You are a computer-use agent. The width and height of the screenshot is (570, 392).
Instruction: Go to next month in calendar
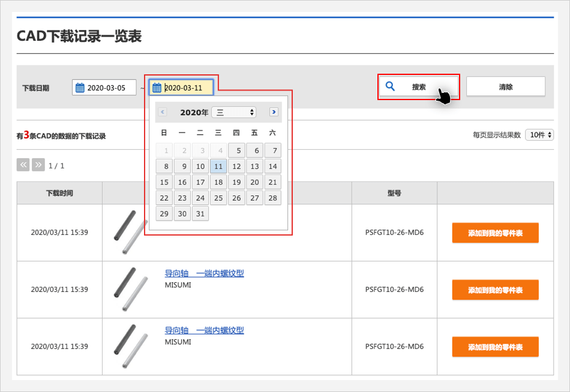(x=274, y=112)
